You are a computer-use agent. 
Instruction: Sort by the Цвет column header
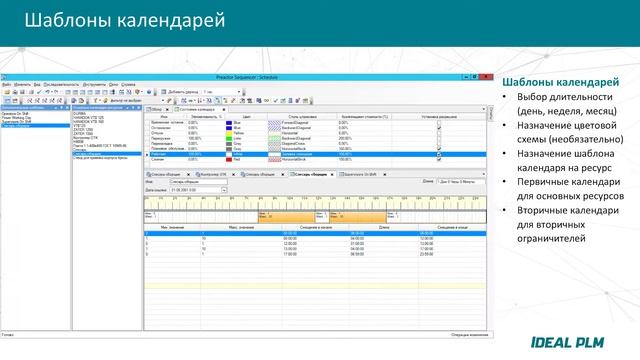(x=246, y=117)
